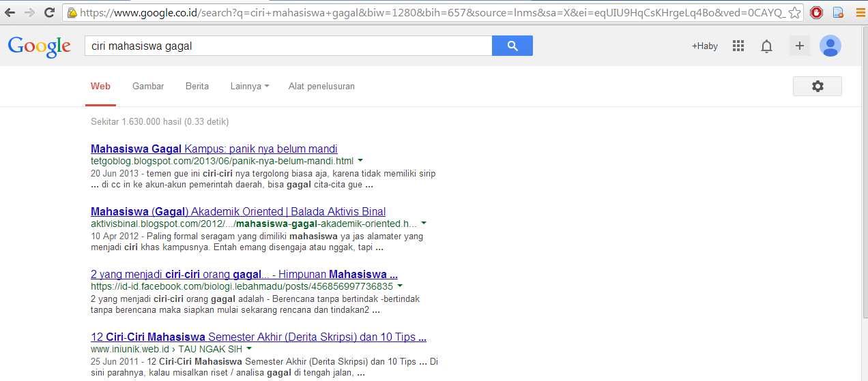The width and height of the screenshot is (868, 381).
Task: Open result 2 yang menjadi ciri-ciri orang gagal
Action: point(244,274)
